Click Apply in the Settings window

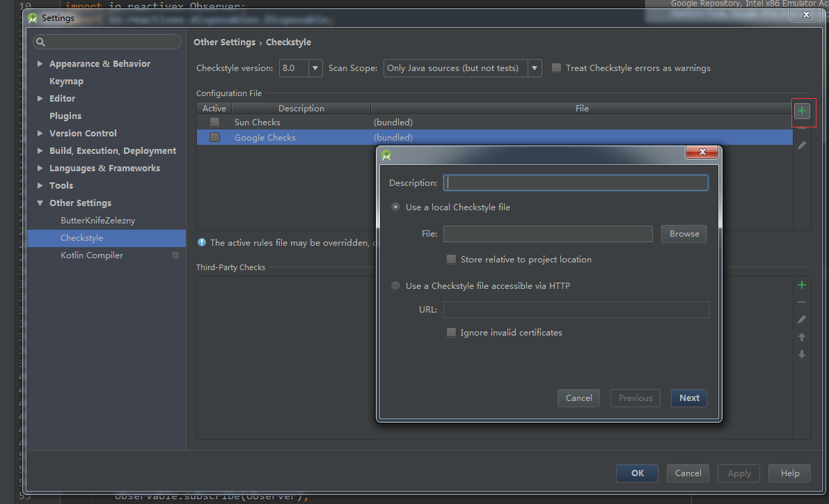click(x=739, y=473)
